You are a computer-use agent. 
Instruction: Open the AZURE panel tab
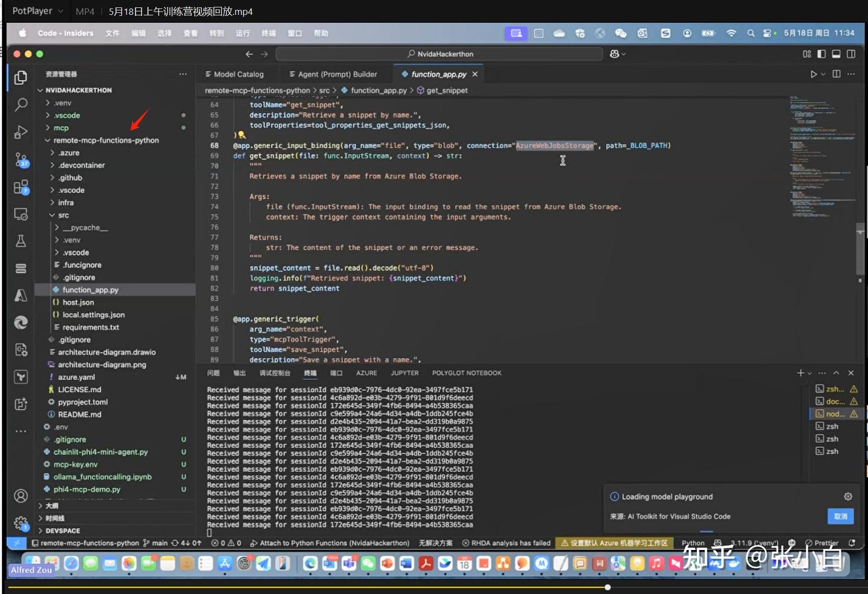tap(366, 373)
